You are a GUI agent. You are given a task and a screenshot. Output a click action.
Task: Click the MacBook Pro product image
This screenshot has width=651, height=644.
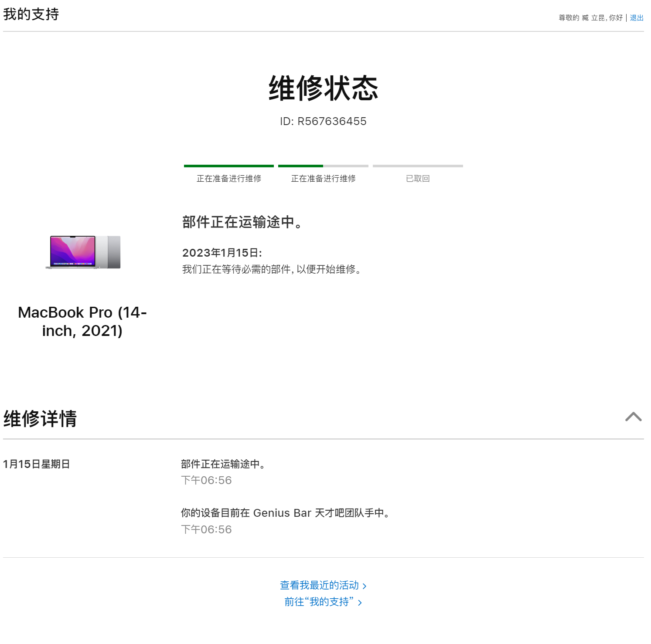(83, 252)
